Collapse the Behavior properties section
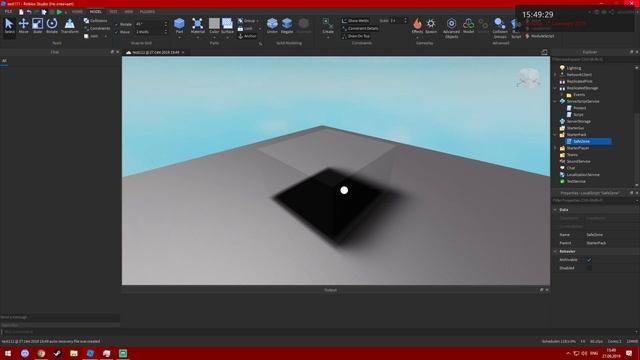Screen dimensions: 640x360 [555, 251]
